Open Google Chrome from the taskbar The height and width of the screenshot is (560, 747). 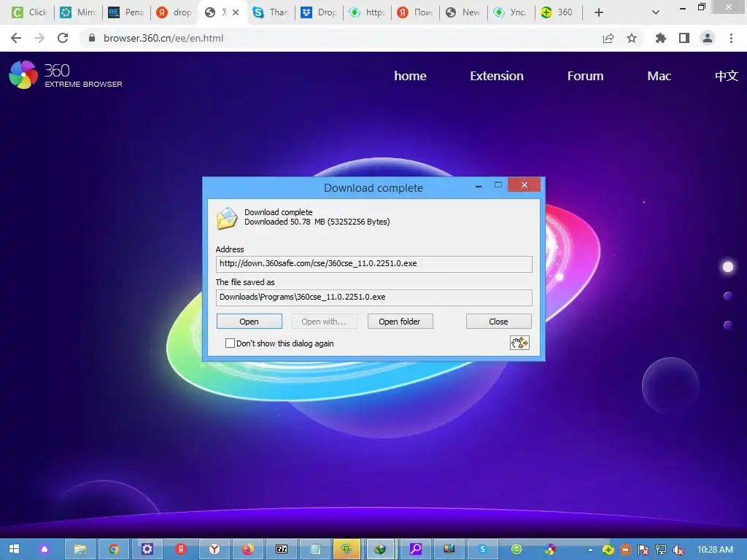pos(113,549)
